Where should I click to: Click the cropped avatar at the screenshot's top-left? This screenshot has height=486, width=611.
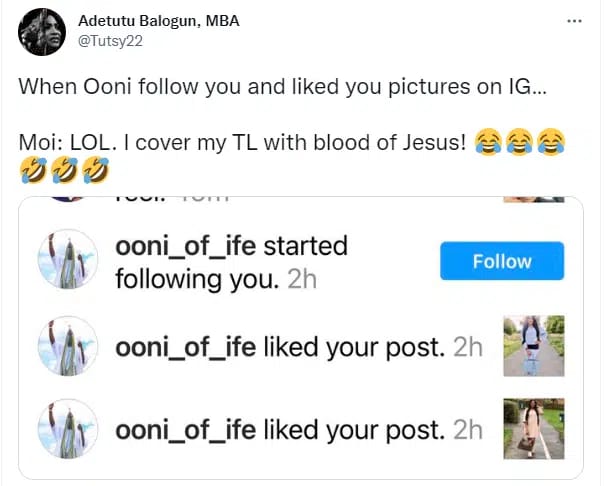tap(65, 199)
